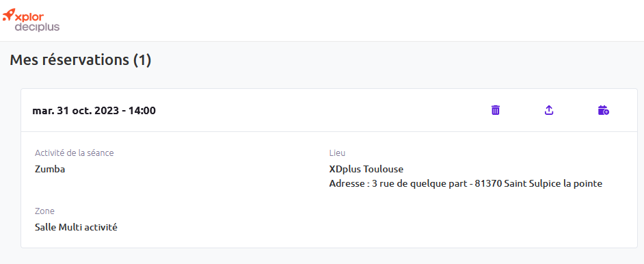Screen dimensions: 644x264
Task: Click the address '3 rue de quelque part' line
Action: pos(418,184)
